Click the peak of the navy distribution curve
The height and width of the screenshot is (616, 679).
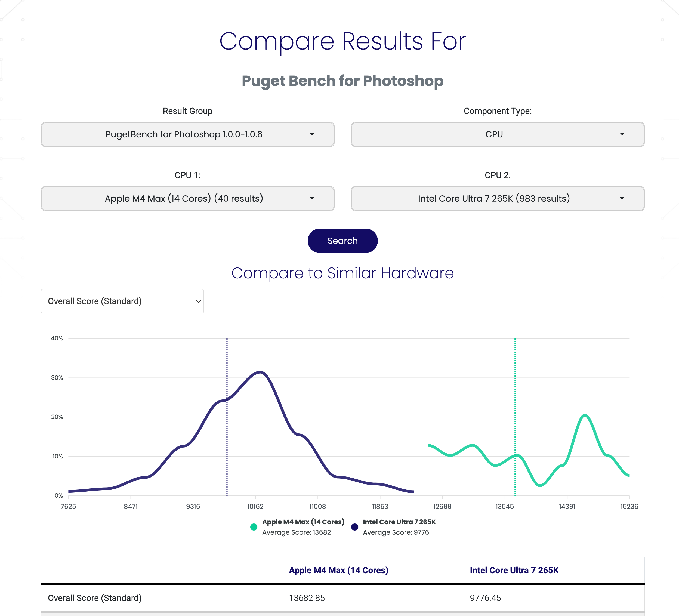tap(260, 372)
